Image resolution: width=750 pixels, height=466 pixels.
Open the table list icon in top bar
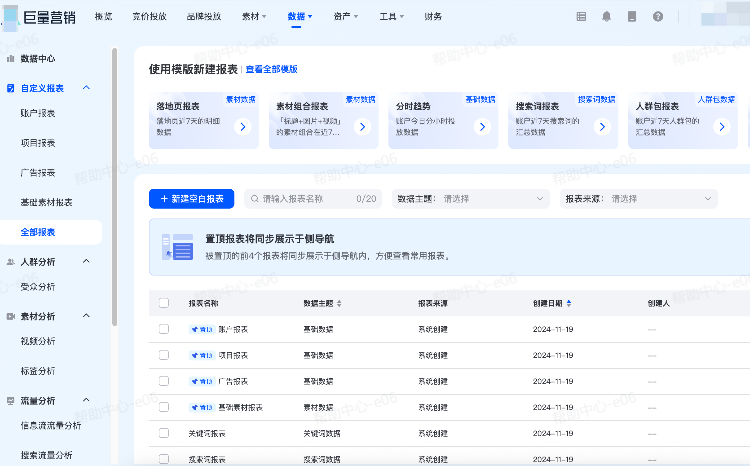click(x=581, y=17)
